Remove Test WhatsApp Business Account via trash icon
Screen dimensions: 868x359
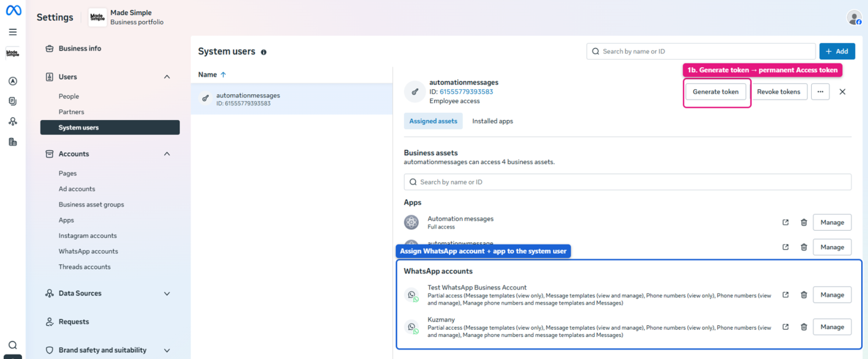tap(804, 295)
